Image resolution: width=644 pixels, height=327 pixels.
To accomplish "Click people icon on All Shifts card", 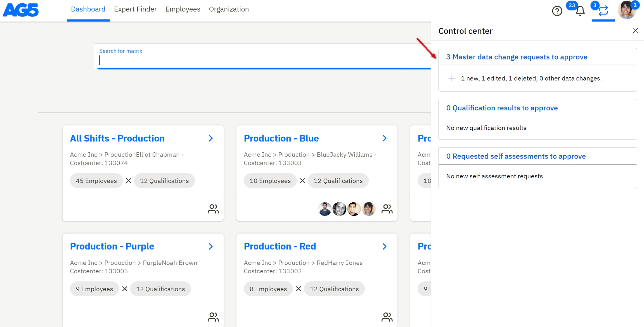I will pyautogui.click(x=213, y=209).
